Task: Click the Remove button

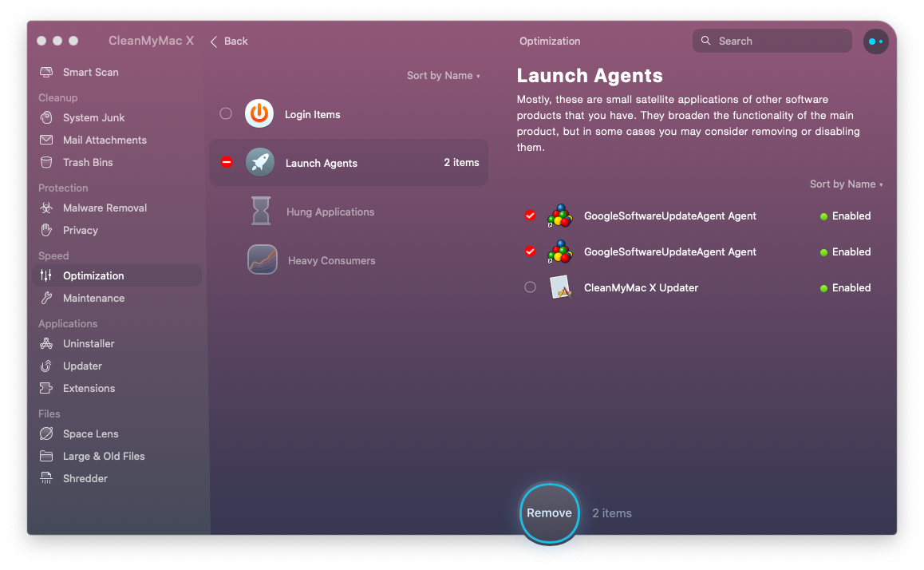Action: (549, 513)
